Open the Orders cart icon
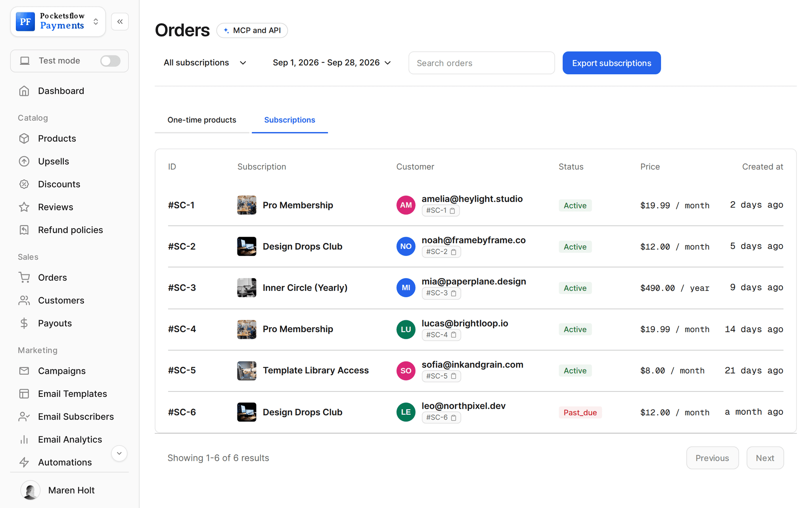The width and height of the screenshot is (812, 508). click(x=24, y=277)
